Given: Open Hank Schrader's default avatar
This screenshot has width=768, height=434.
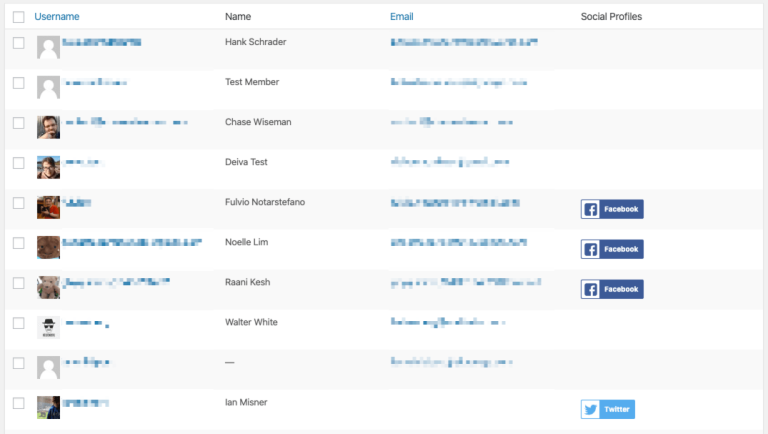Looking at the screenshot, I should (48, 48).
